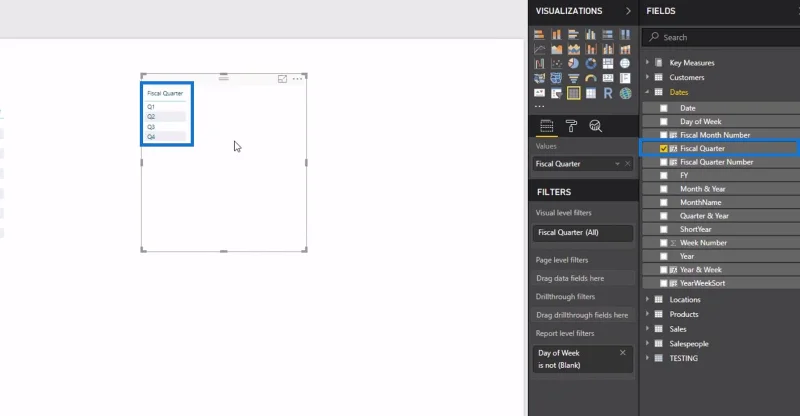Select the Gauge visual

591,78
